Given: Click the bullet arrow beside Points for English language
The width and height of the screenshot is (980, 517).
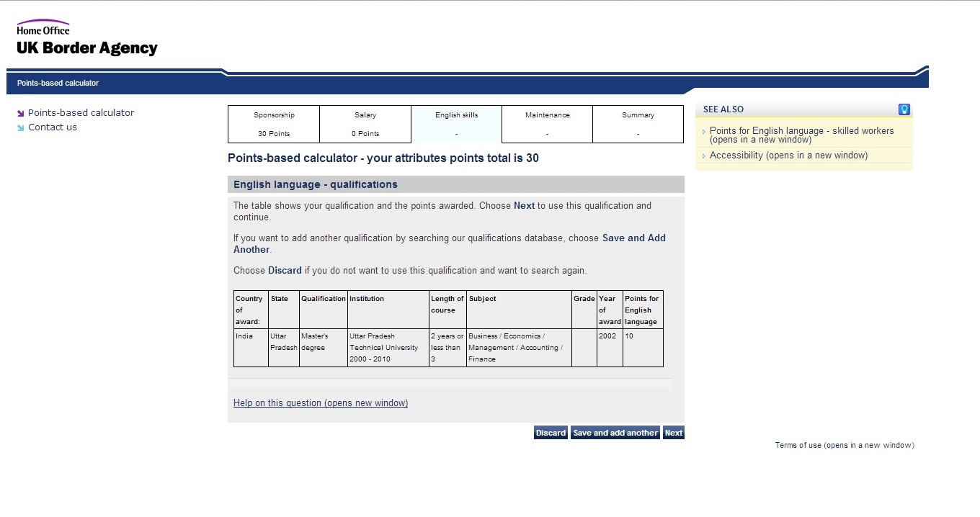Looking at the screenshot, I should click(x=704, y=132).
